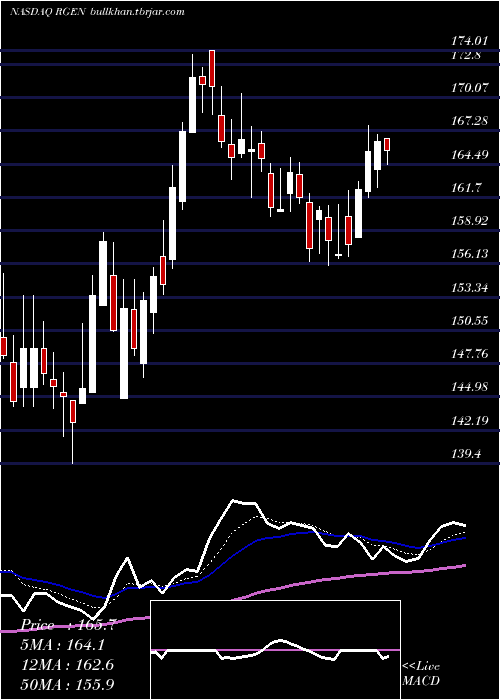This screenshot has width=500, height=700.
Task: Click the 164.49 price level label
Action: [x=469, y=155]
